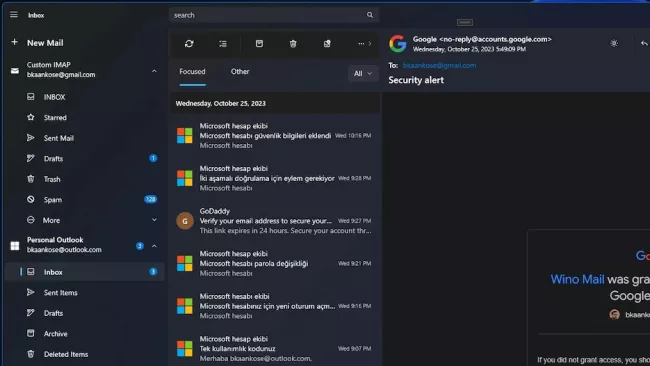Click the move-to-folder toolbar icon
The height and width of the screenshot is (366, 650).
[x=327, y=44]
